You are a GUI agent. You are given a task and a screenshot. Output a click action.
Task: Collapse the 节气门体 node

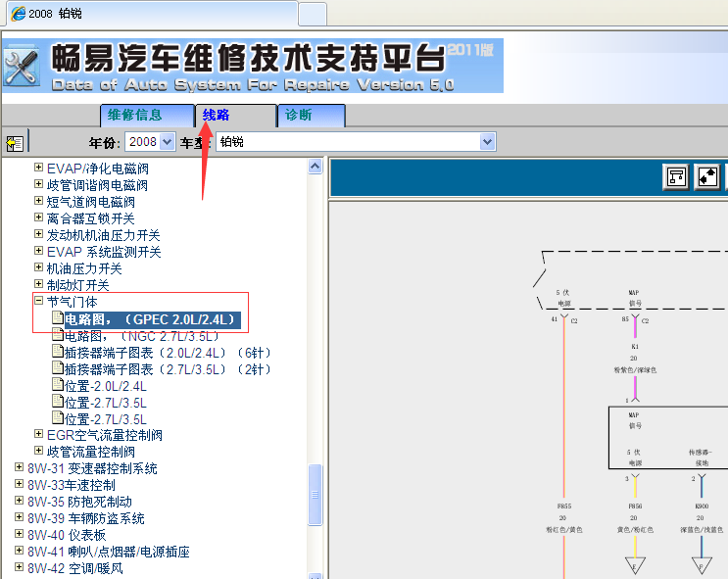[38, 301]
